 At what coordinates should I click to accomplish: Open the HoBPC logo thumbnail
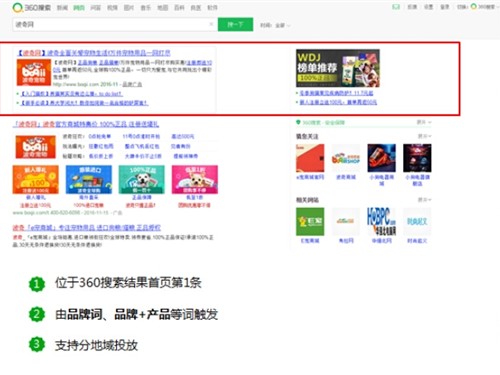coord(381,222)
